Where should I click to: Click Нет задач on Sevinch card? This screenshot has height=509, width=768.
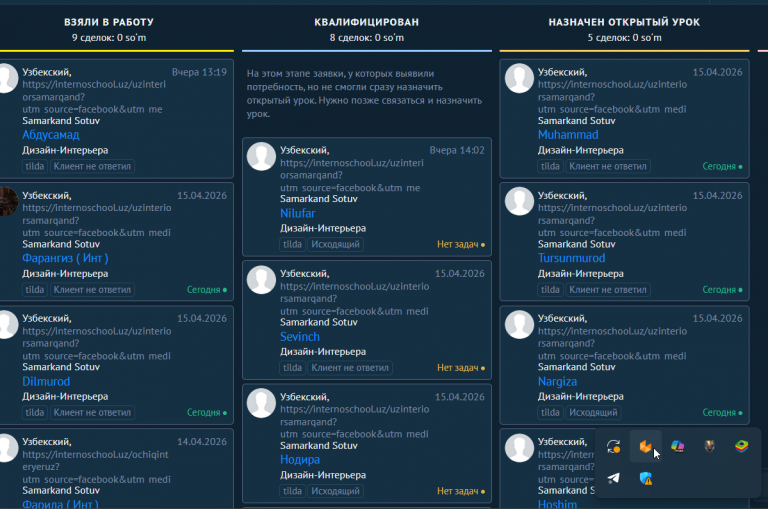pos(460,368)
